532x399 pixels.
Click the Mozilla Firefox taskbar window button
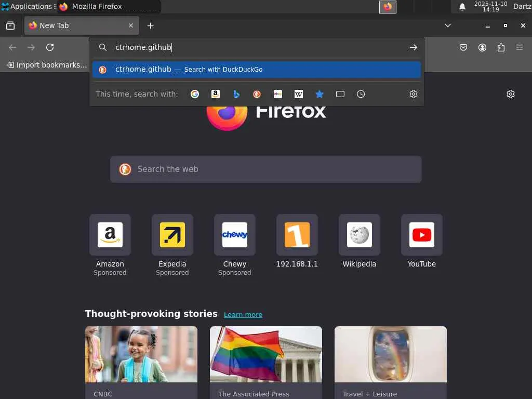109,6
